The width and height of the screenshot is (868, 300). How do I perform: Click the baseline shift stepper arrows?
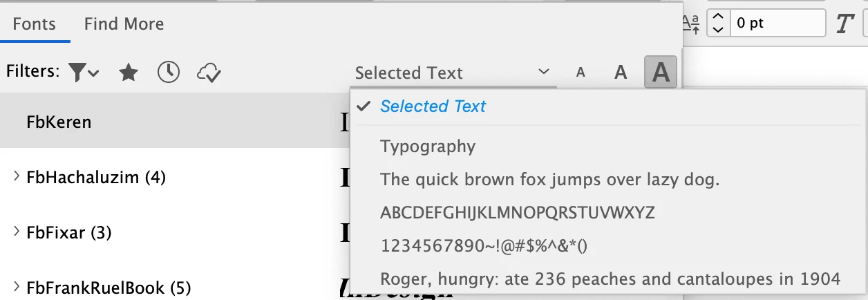click(719, 23)
